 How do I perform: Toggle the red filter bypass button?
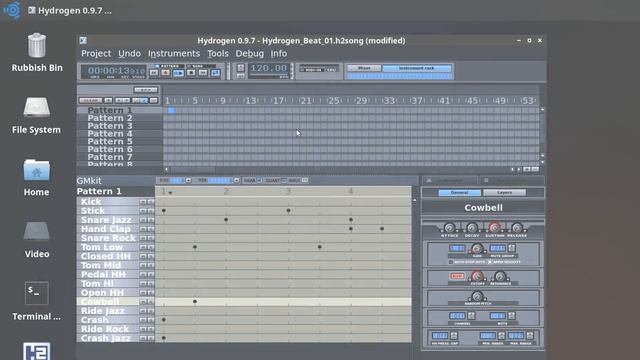[x=457, y=276]
